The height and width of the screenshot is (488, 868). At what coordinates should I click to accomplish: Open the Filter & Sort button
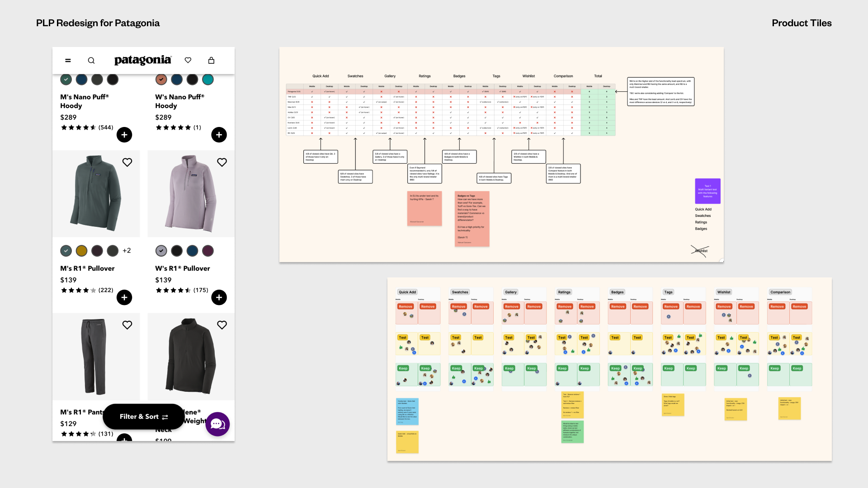tap(143, 417)
